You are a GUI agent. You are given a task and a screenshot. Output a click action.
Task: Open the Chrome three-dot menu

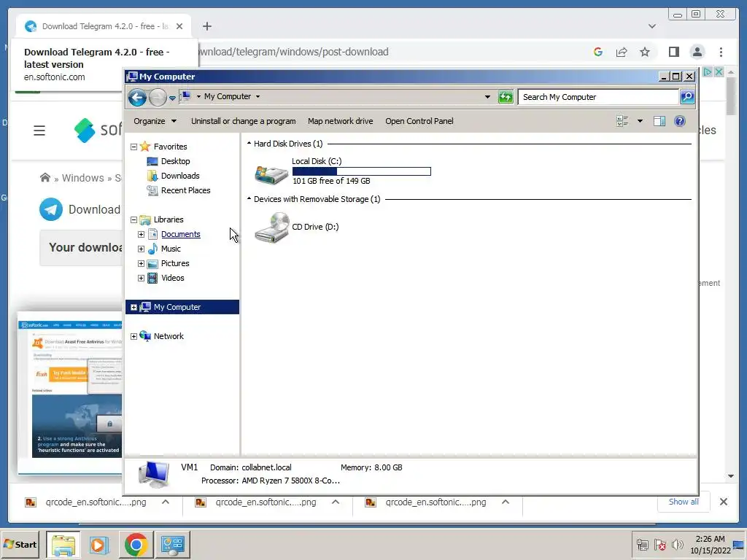pos(721,52)
